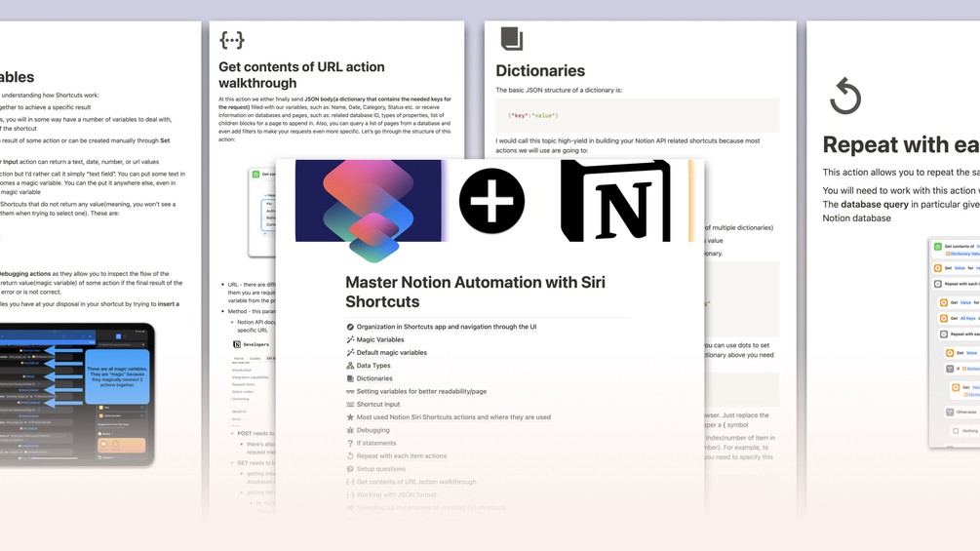The image size is (980, 551).
Task: Open Repeat with each item actions link
Action: click(401, 456)
